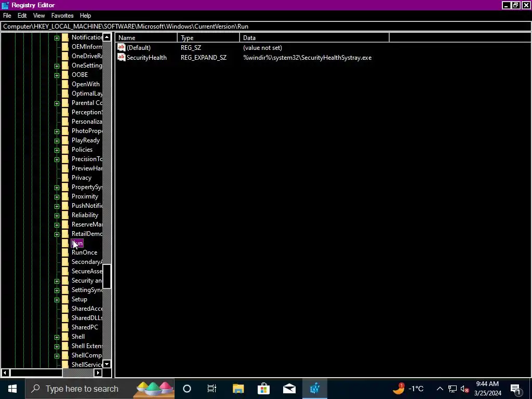Screen dimensions: 532x399
Task: Open the Edit menu
Action: (x=22, y=16)
